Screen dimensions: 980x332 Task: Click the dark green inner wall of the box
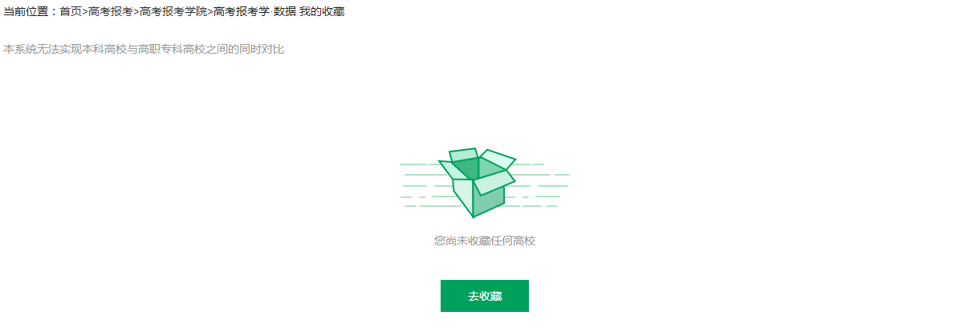(466, 168)
